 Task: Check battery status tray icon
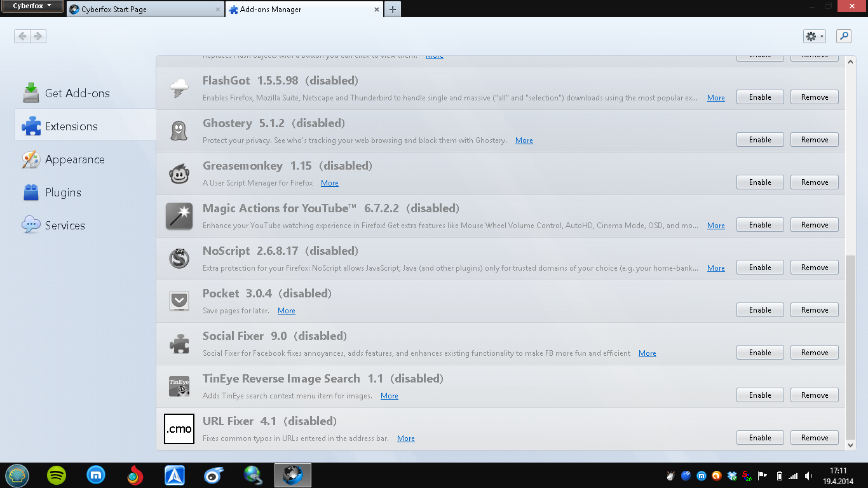coord(780,475)
